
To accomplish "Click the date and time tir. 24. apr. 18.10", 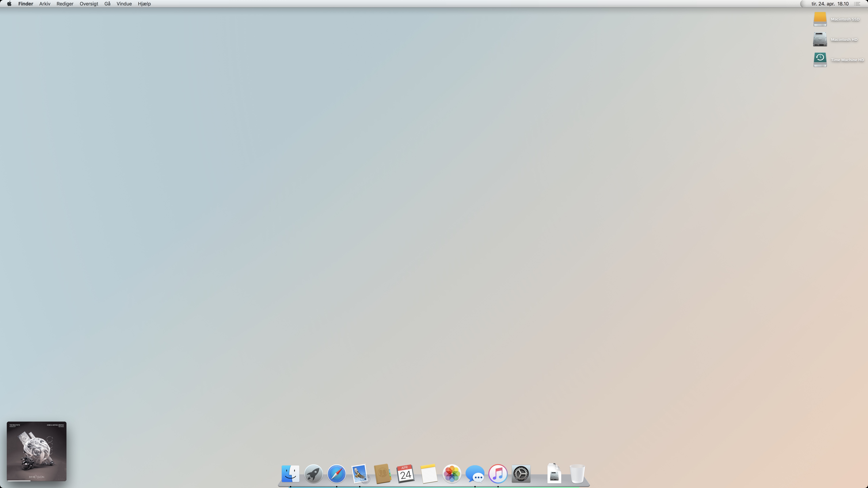I will [x=830, y=4].
